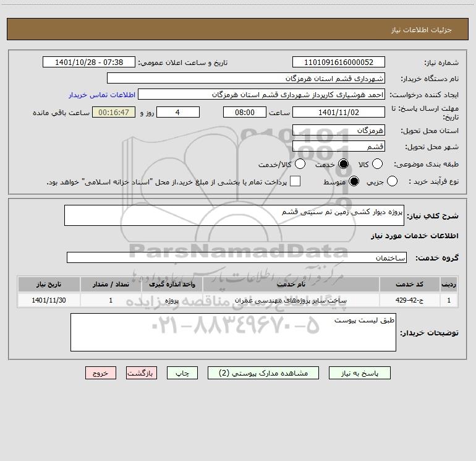The height and width of the screenshot is (461, 476).
Task: Click the need date cell 1401/11/30
Action: (x=49, y=300)
